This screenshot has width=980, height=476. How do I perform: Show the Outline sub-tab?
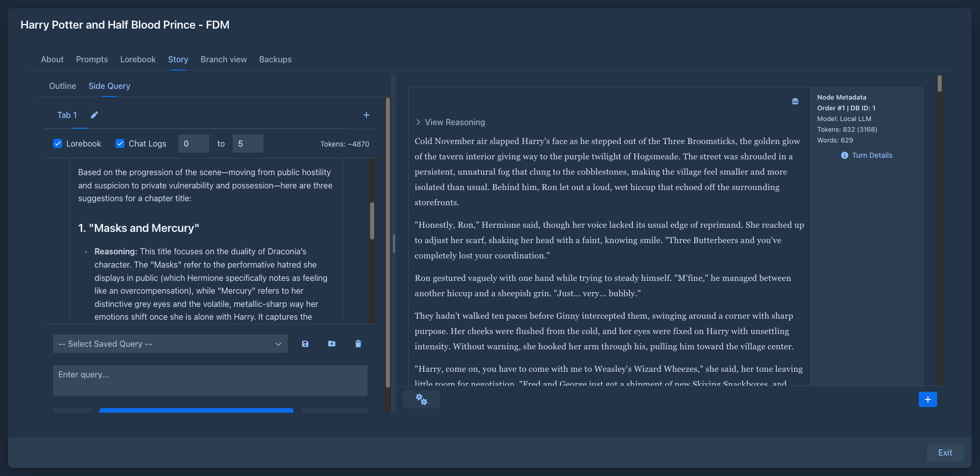point(62,86)
